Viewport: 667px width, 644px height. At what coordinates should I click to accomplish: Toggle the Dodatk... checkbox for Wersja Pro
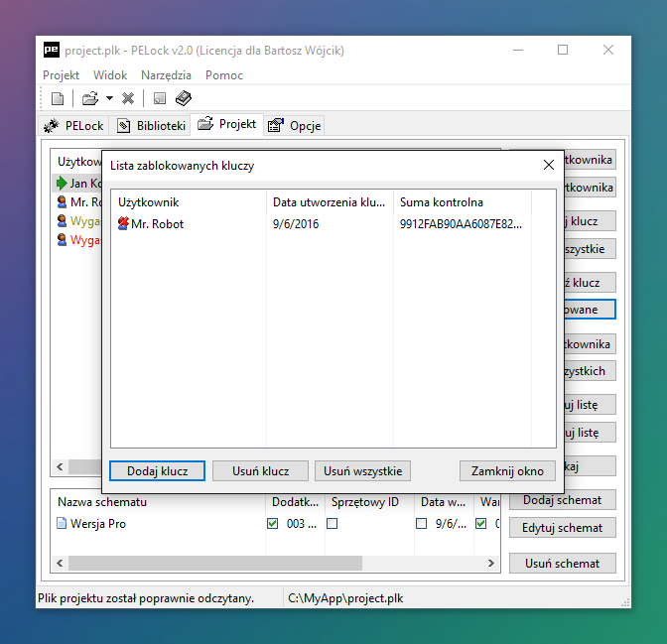click(272, 523)
